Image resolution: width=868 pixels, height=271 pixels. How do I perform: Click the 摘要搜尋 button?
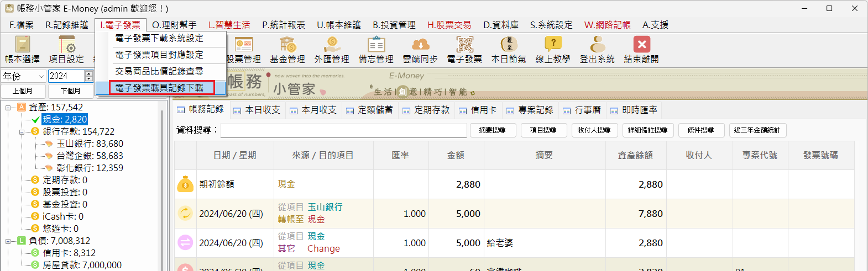click(x=492, y=130)
